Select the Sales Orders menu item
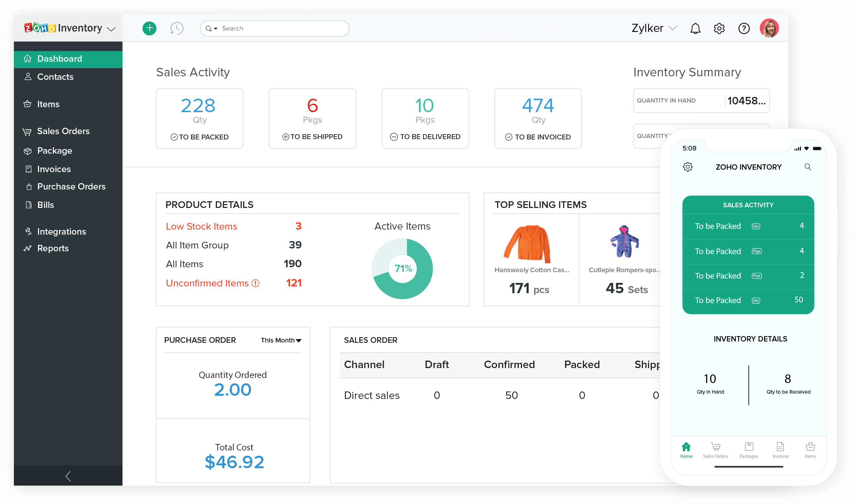The width and height of the screenshot is (856, 504). [64, 131]
